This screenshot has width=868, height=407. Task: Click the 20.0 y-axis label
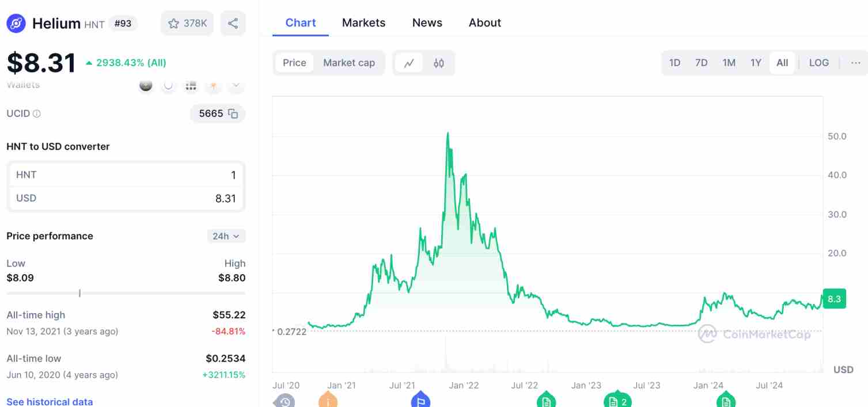837,253
